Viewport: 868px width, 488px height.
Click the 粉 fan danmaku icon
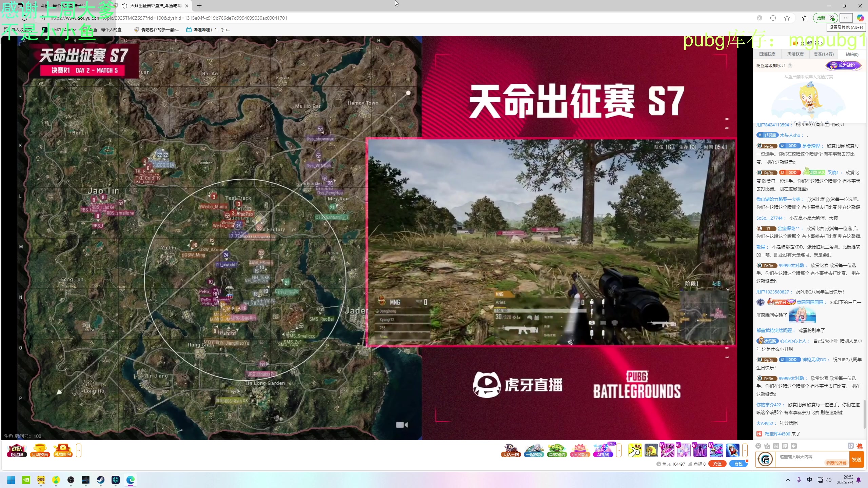776,446
